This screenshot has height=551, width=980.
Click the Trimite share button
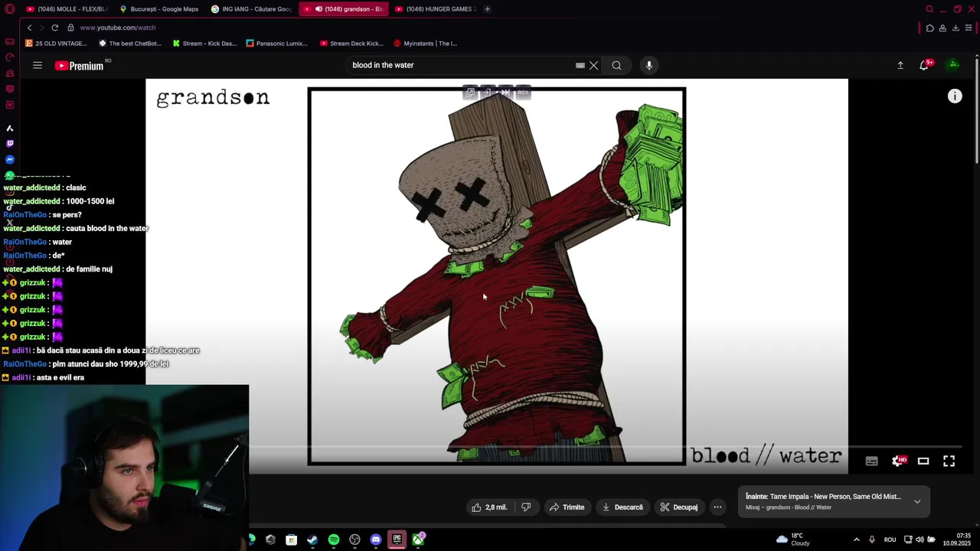click(568, 507)
